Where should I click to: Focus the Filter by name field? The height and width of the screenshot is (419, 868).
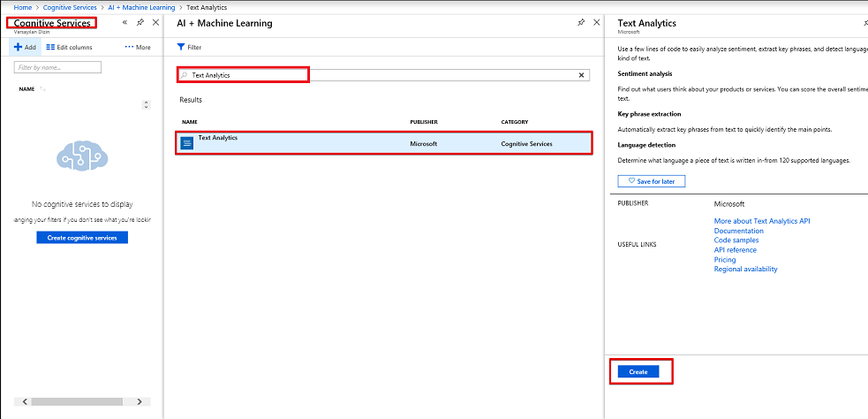pos(57,67)
